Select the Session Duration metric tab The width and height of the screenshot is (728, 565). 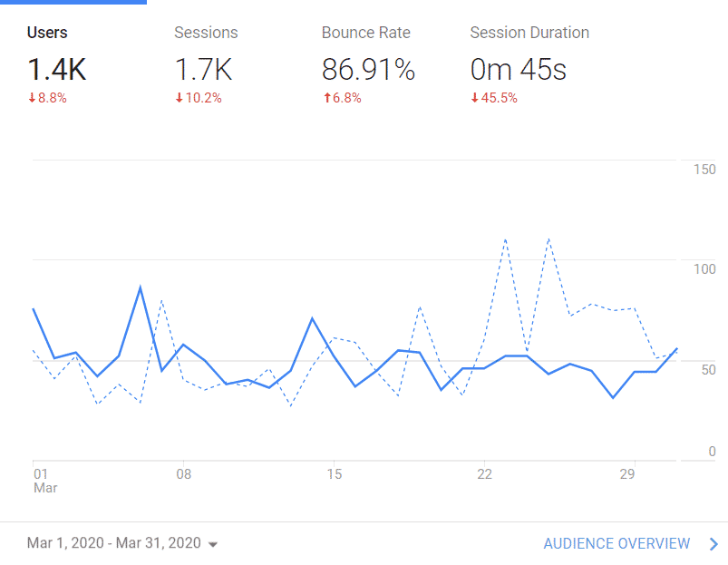click(529, 32)
